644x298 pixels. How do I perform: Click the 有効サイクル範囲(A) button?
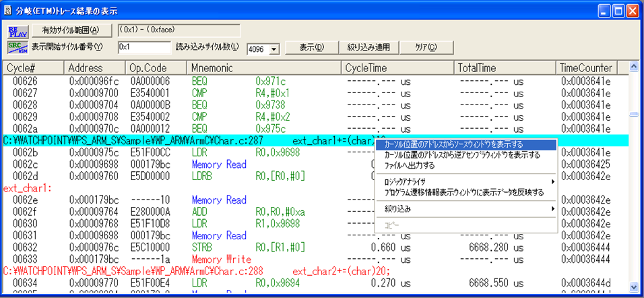70,30
